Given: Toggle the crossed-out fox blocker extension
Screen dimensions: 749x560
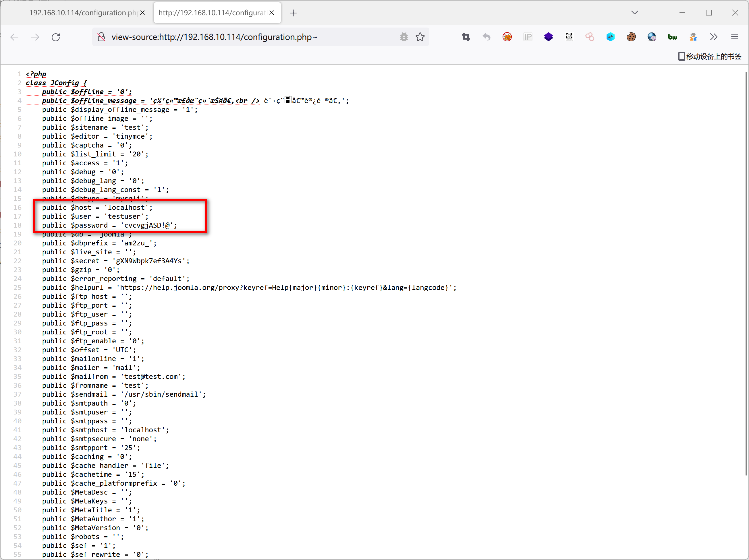Looking at the screenshot, I should click(x=507, y=37).
